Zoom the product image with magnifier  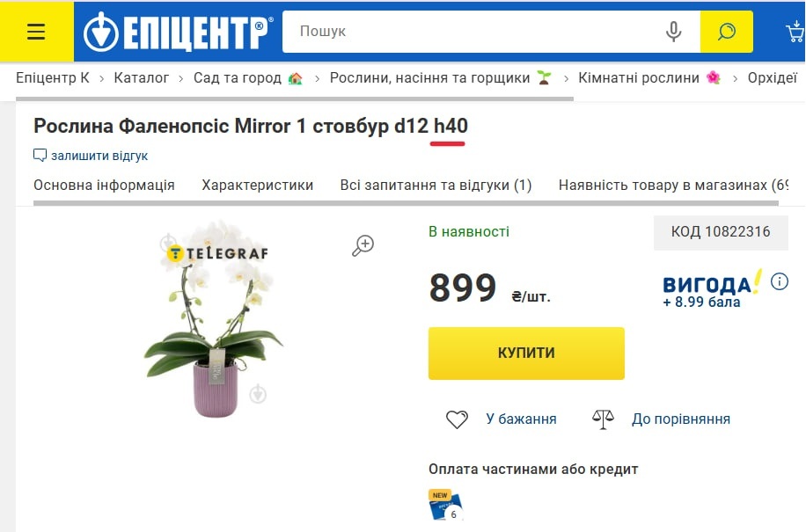coord(363,245)
